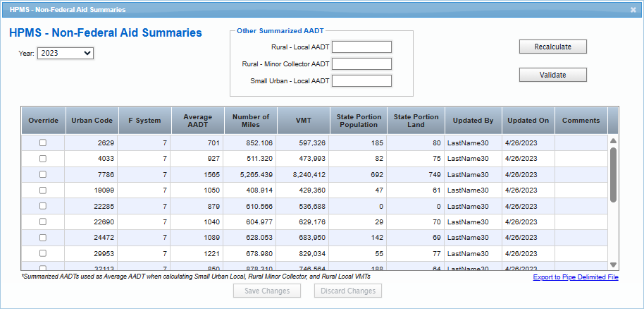Check Override box for urban code 4033
This screenshot has height=309, width=644.
pos(43,159)
